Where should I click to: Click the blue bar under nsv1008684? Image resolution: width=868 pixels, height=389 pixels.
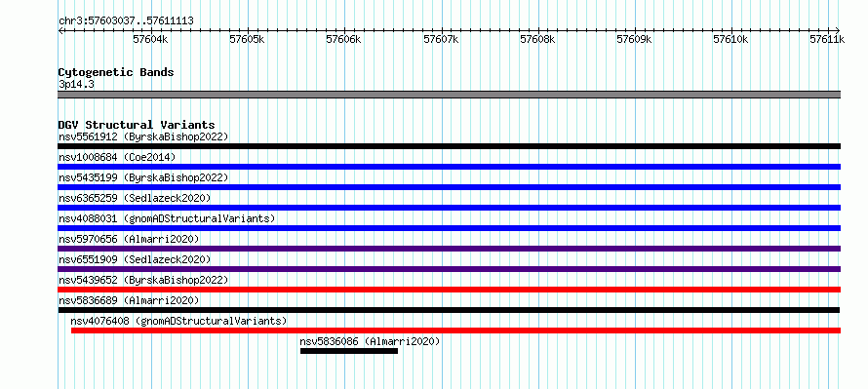(x=449, y=167)
